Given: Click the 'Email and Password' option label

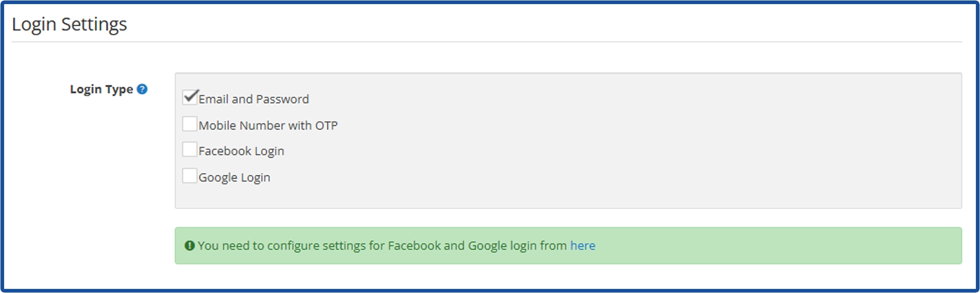Looking at the screenshot, I should 254,99.
